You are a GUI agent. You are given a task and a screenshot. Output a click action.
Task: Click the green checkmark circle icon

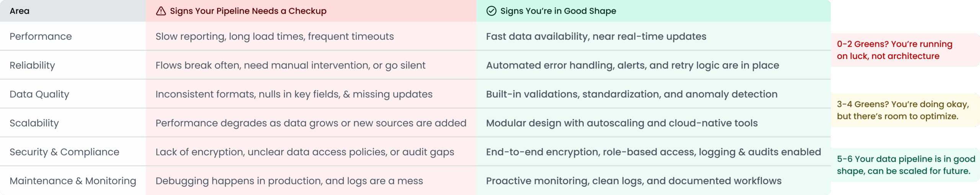[491, 11]
